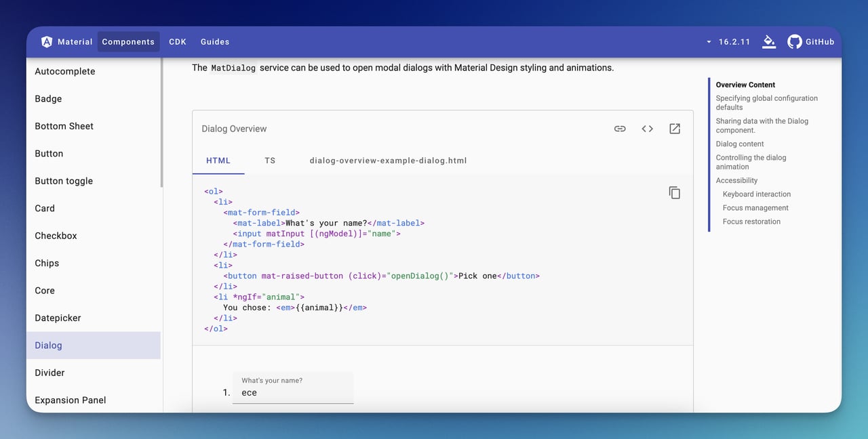Open the dialog-overview-example-dialog.html tab
The image size is (868, 439).
coord(387,161)
